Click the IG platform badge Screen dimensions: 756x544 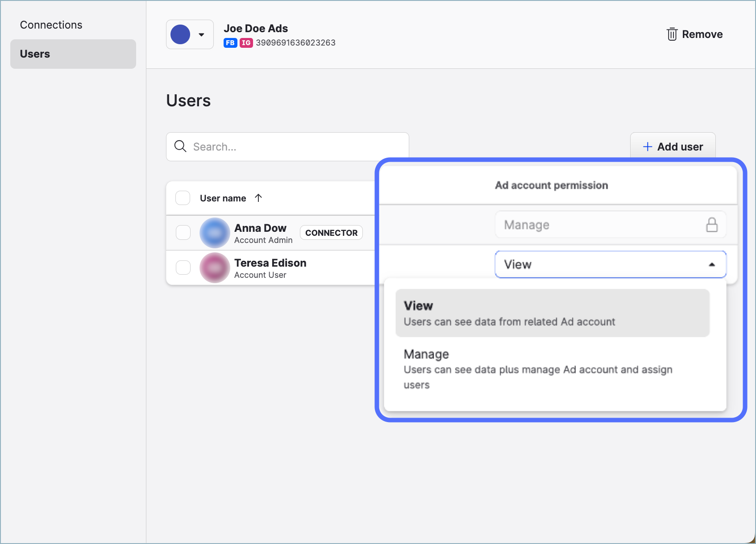(x=246, y=43)
